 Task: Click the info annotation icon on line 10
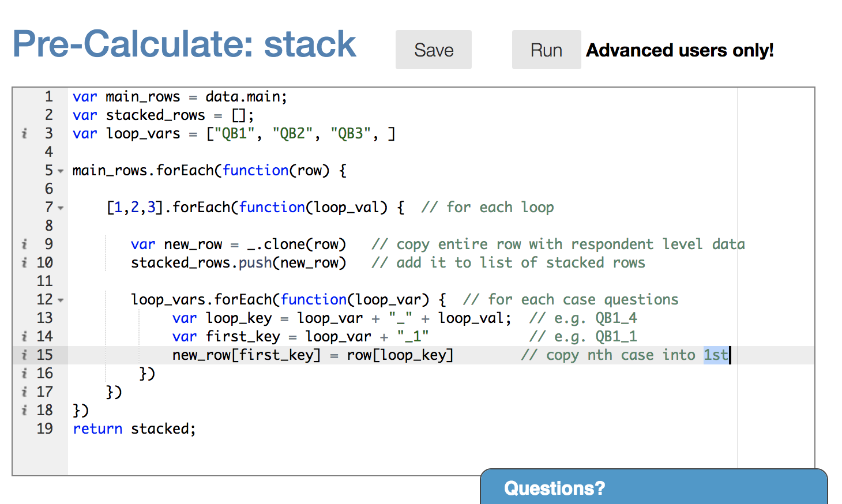click(24, 263)
